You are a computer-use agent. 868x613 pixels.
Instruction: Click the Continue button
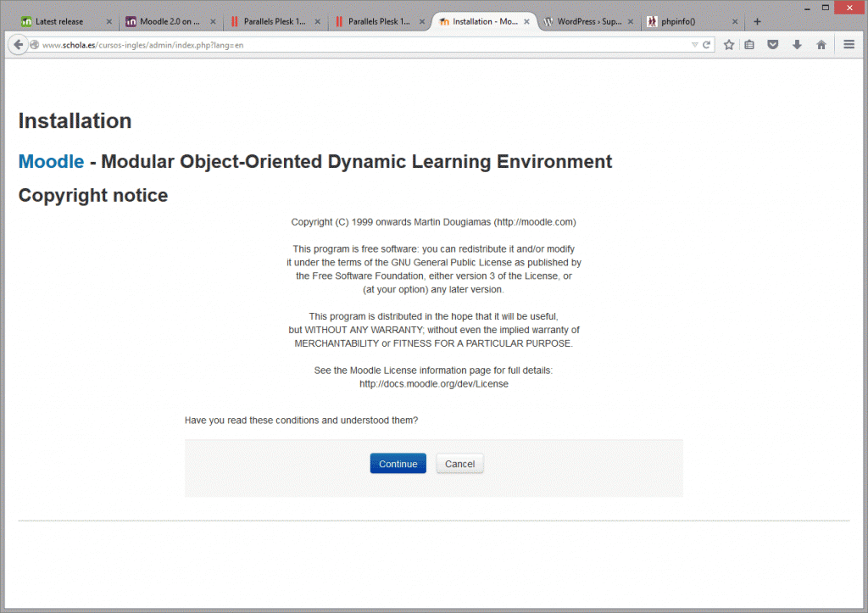click(398, 464)
